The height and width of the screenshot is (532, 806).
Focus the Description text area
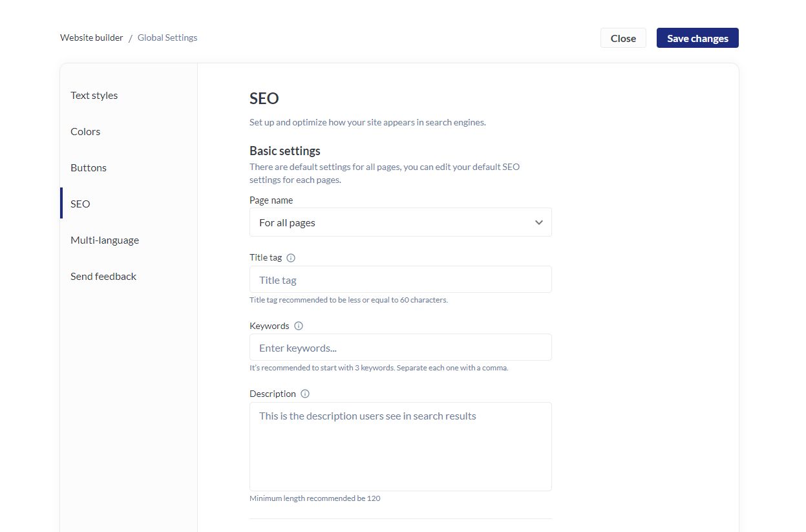[x=400, y=447]
